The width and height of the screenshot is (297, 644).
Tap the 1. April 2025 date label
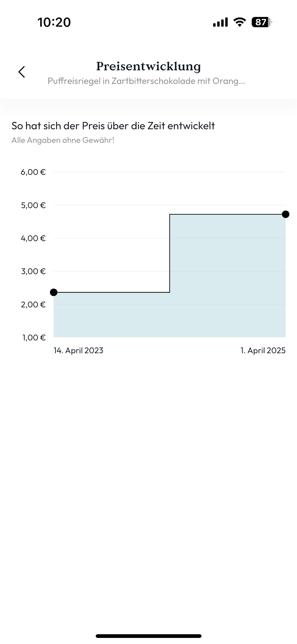point(263,351)
